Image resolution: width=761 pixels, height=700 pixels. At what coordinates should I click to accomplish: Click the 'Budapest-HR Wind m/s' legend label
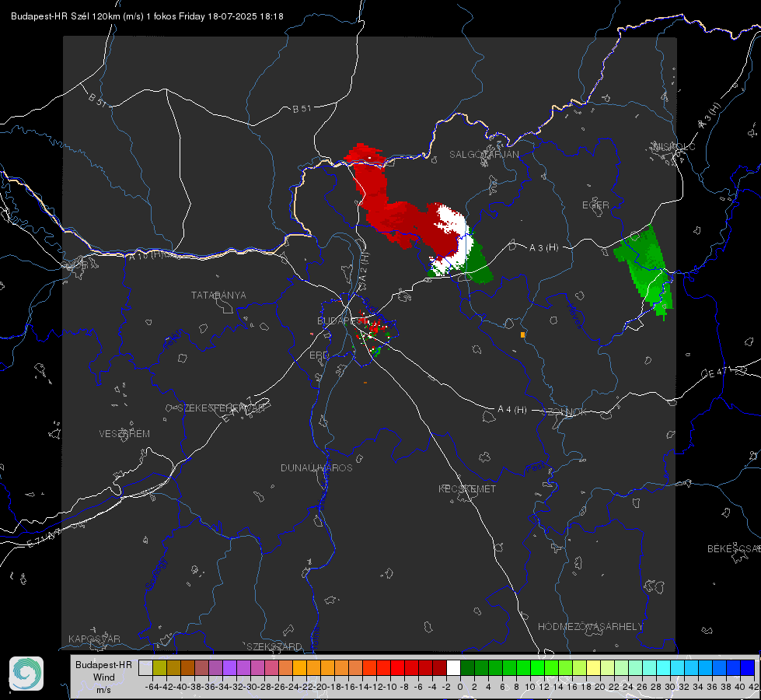coord(104,677)
